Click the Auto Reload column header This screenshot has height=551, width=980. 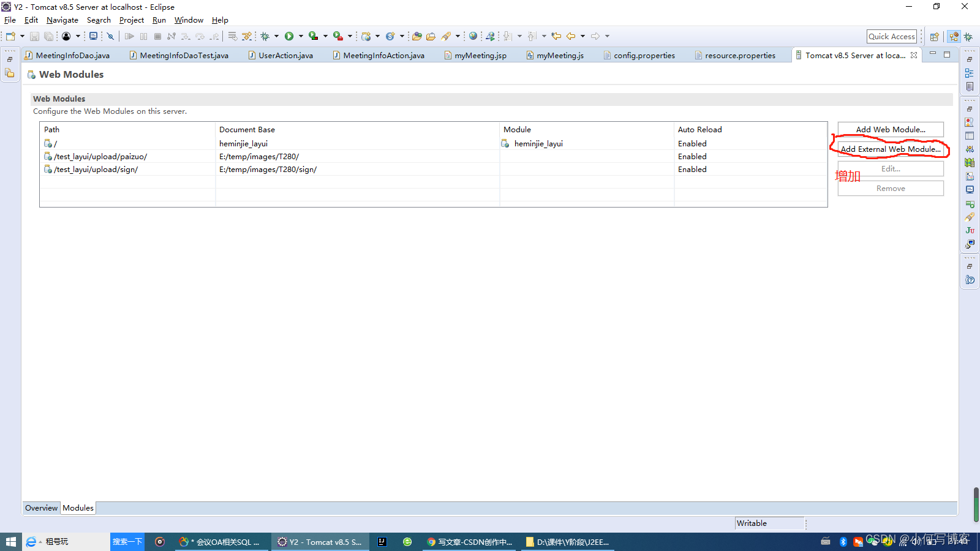point(750,129)
